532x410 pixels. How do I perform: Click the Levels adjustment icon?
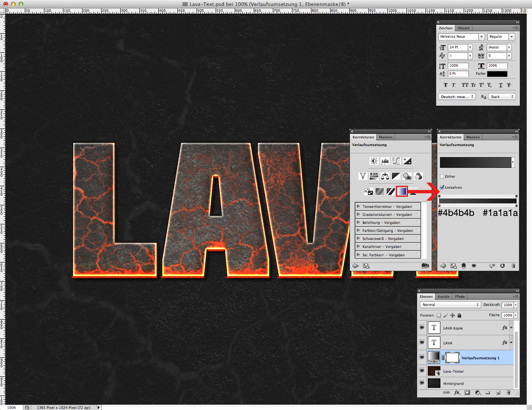[x=385, y=161]
